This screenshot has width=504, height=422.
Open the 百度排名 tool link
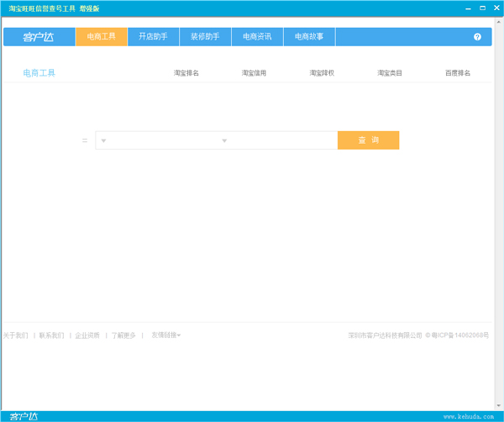[458, 73]
